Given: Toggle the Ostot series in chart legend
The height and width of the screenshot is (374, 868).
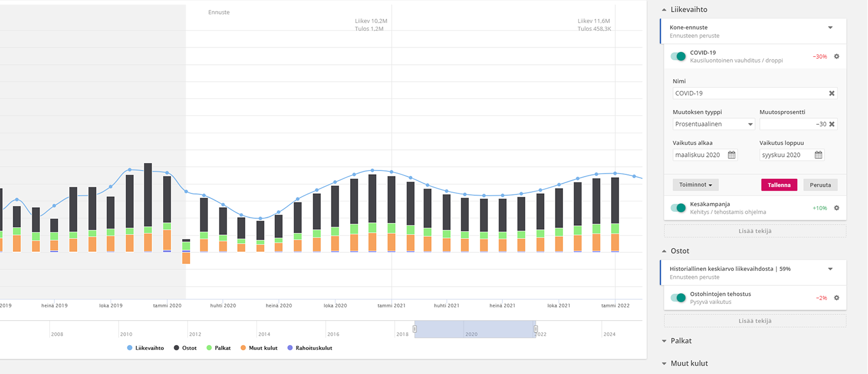Looking at the screenshot, I should (186, 348).
